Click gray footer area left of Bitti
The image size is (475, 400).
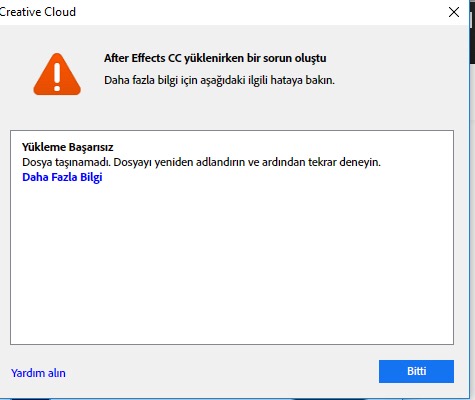coord(220,372)
